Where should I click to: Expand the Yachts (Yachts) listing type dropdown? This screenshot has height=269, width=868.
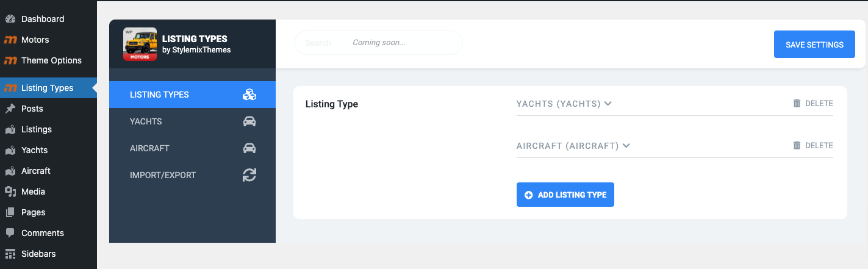point(564,104)
